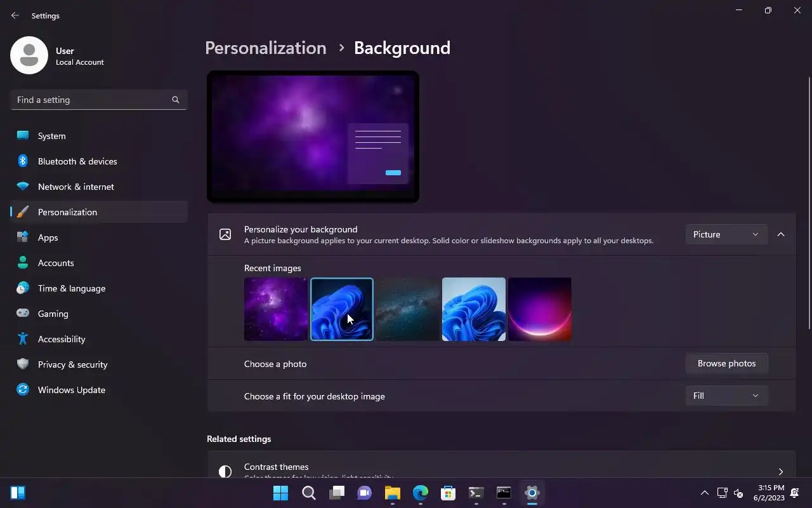Viewport: 812px width, 508px height.
Task: Open Time & language settings
Action: coord(99,288)
